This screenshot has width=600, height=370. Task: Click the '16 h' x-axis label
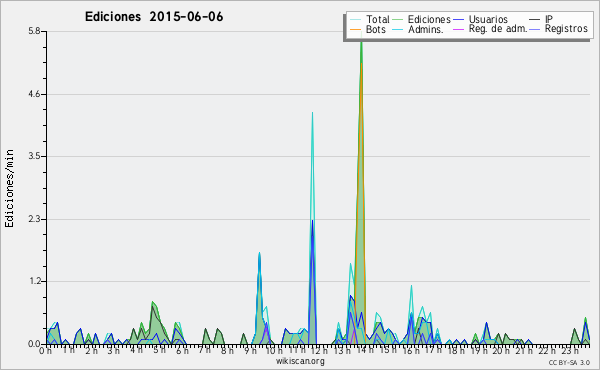click(x=411, y=350)
